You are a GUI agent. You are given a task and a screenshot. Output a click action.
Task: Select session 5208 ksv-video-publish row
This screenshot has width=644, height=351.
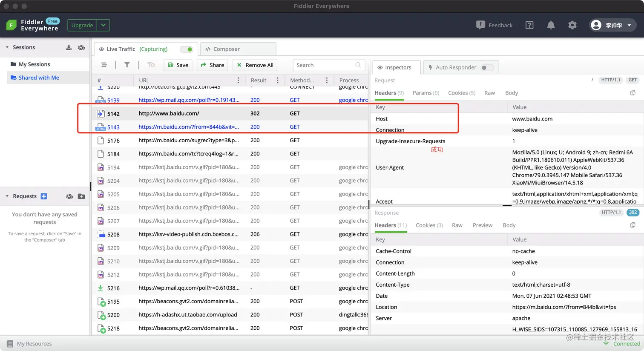click(x=230, y=234)
